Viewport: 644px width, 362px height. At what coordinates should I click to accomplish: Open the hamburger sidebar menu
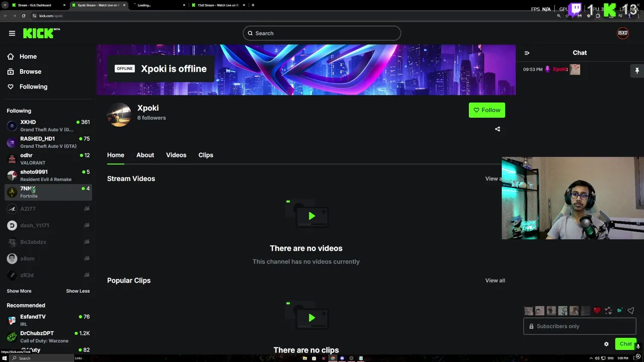coord(12,33)
